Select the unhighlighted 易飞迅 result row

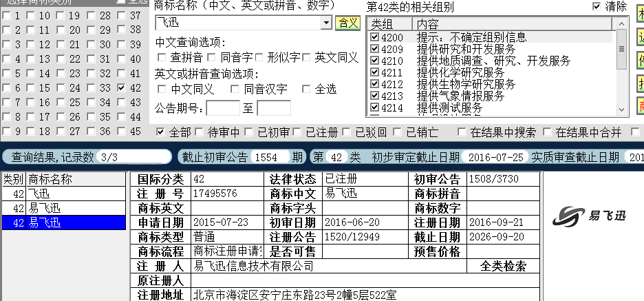(64, 208)
